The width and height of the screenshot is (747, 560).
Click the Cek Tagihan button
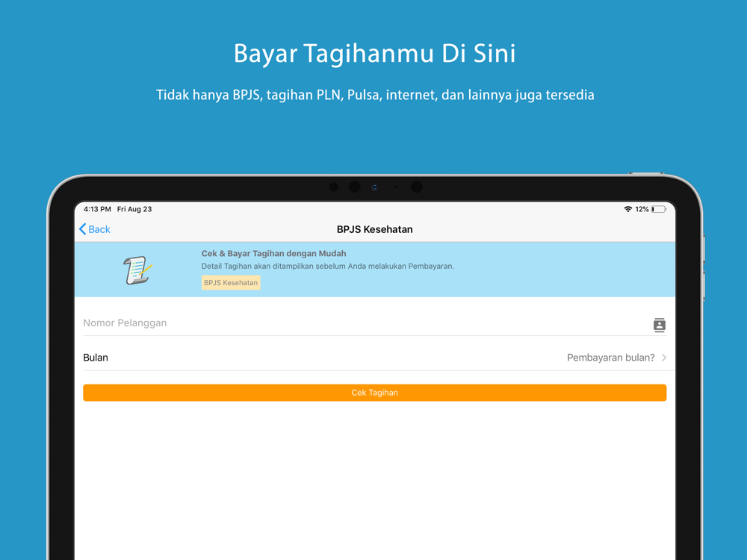click(374, 393)
